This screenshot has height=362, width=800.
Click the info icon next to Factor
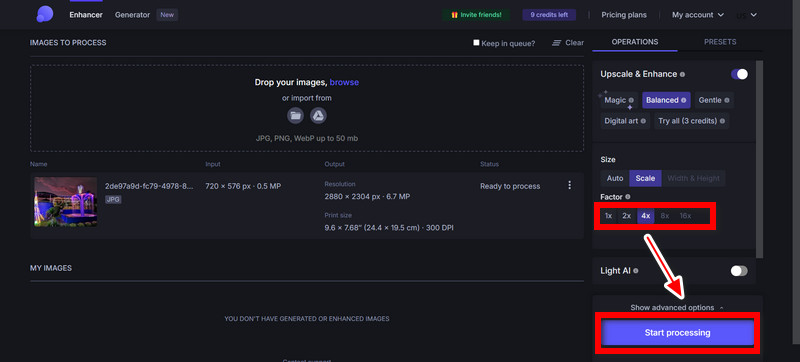[628, 197]
